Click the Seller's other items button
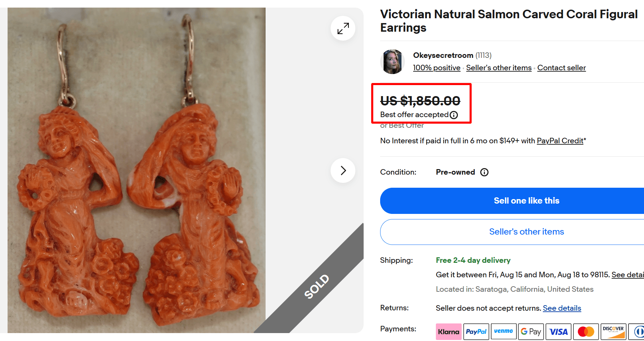This screenshot has height=341, width=644. click(x=527, y=231)
